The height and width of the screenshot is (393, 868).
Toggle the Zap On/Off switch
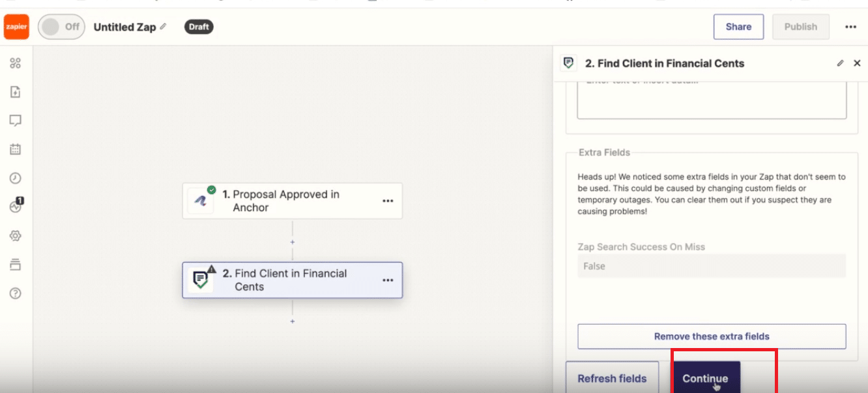[x=61, y=27]
